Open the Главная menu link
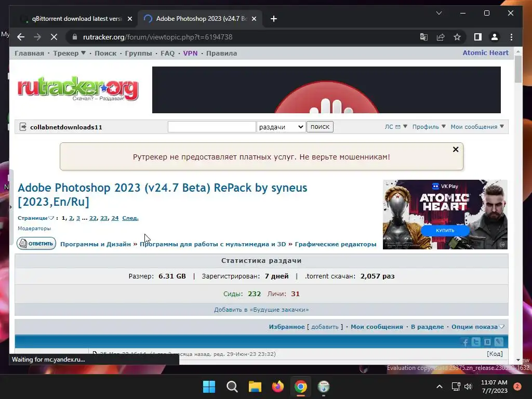 coord(29,54)
